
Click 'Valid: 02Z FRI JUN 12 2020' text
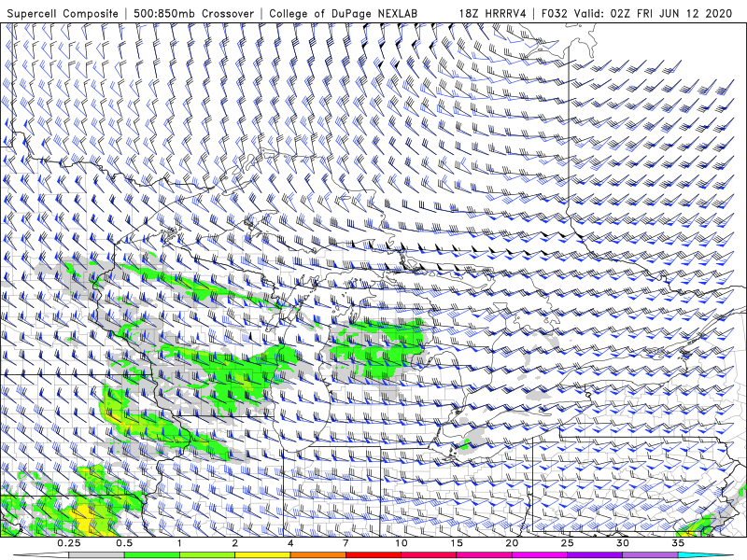tap(653, 13)
